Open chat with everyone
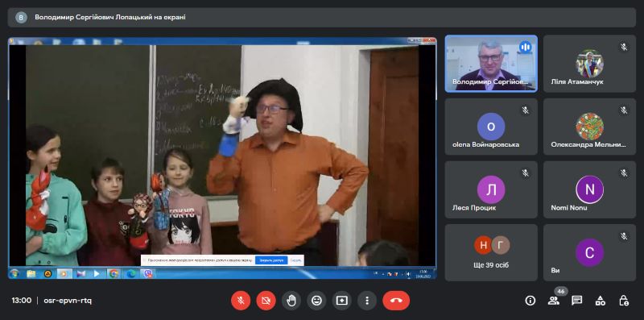This screenshot has width=644, height=320. (x=577, y=301)
